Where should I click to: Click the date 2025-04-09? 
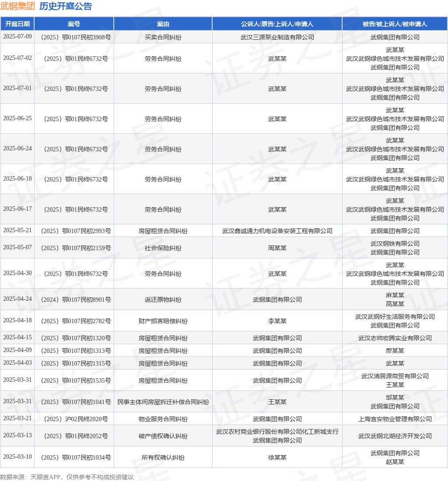point(17,350)
